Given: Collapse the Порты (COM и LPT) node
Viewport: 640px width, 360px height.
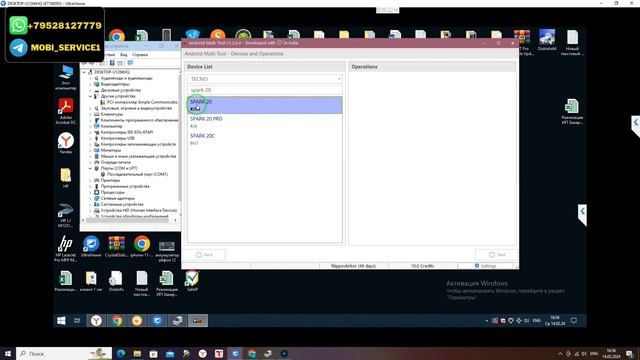Looking at the screenshot, I should coord(91,168).
